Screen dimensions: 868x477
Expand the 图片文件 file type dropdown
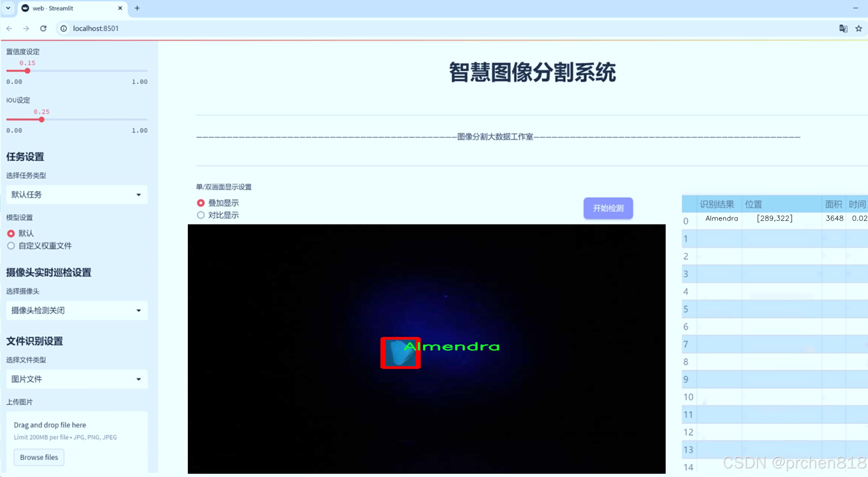(x=77, y=379)
